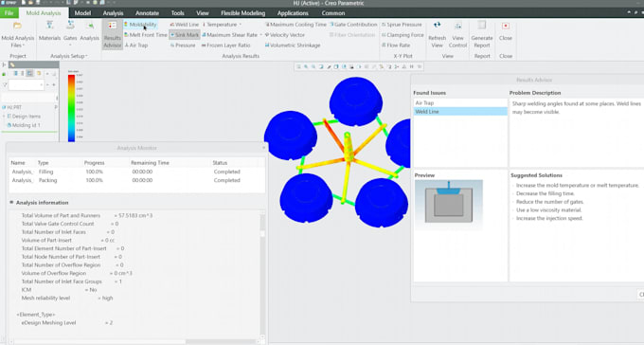
Task: Open the Materials setup
Action: pos(49,31)
